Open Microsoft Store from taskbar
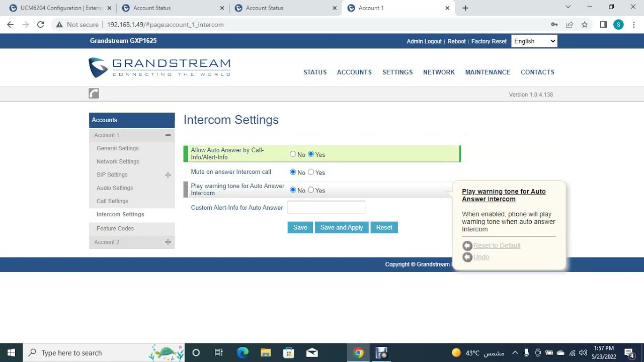This screenshot has height=362, width=644. coord(289,352)
